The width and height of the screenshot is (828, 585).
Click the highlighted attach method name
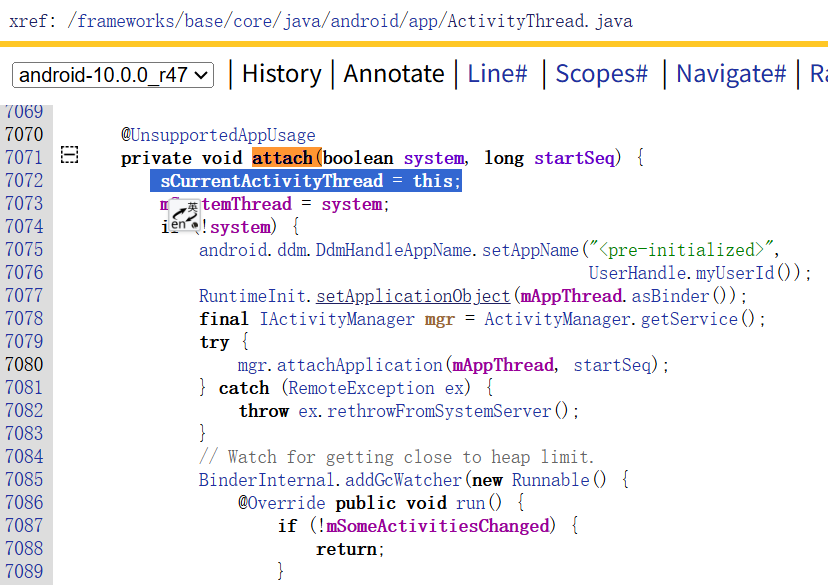point(283,158)
